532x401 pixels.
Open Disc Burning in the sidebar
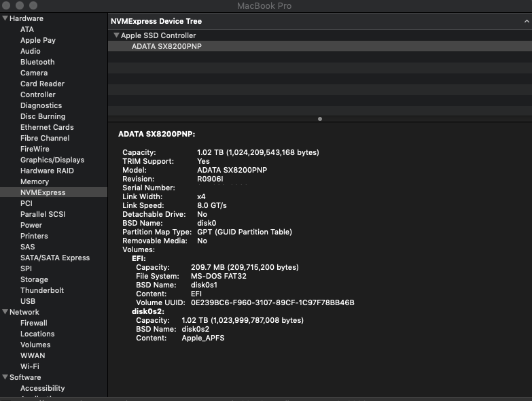pyautogui.click(x=43, y=116)
